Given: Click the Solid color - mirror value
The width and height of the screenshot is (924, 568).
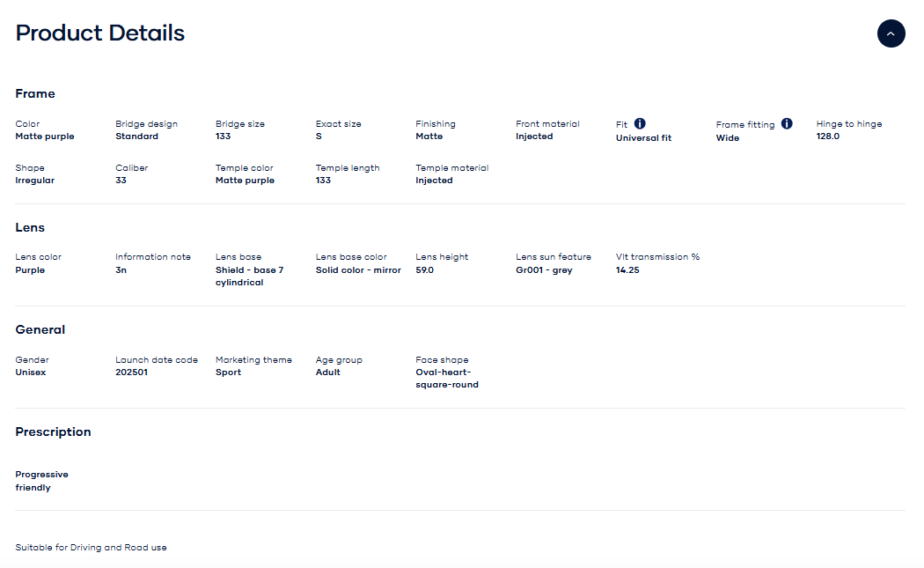Looking at the screenshot, I should point(358,270).
